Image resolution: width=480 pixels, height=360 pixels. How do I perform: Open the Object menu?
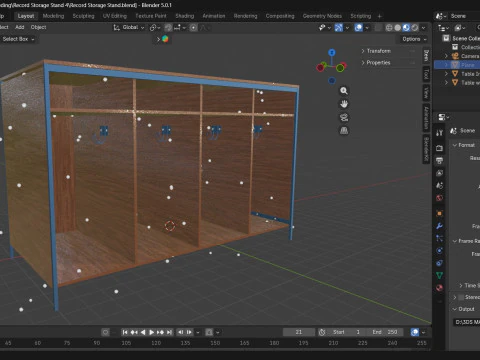pos(38,27)
